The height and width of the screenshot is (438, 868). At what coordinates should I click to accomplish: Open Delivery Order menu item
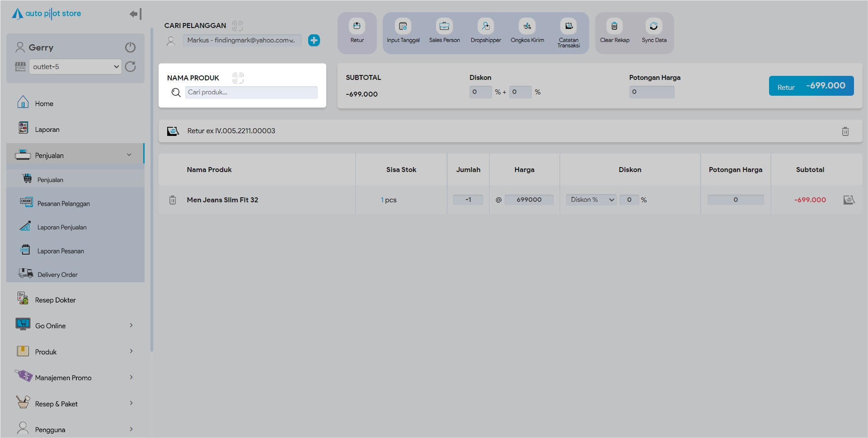57,275
